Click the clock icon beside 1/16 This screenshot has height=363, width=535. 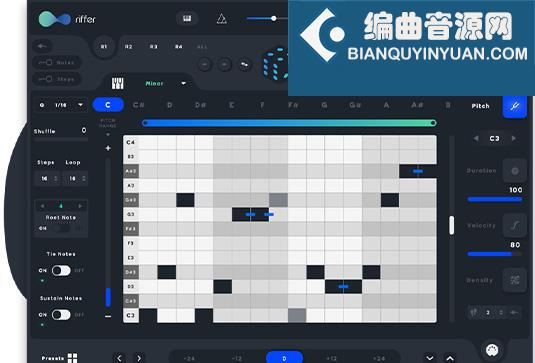point(42,105)
